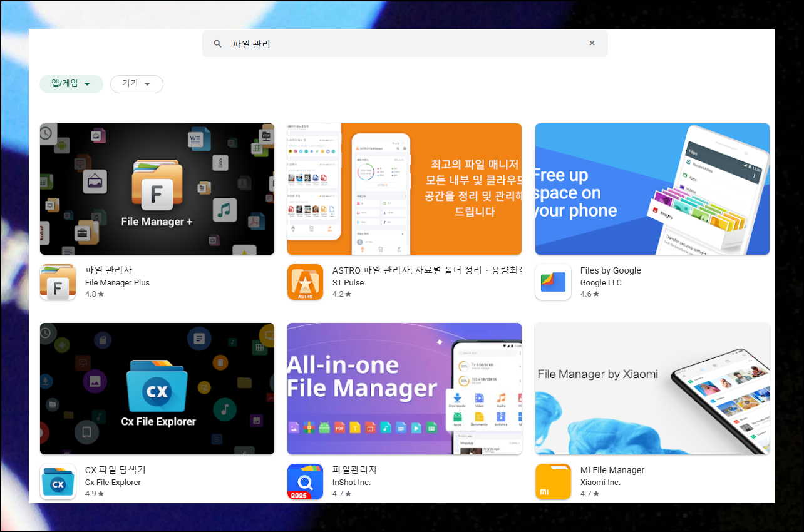Open the ASTRO 파일 관리자 title link

coord(427,270)
